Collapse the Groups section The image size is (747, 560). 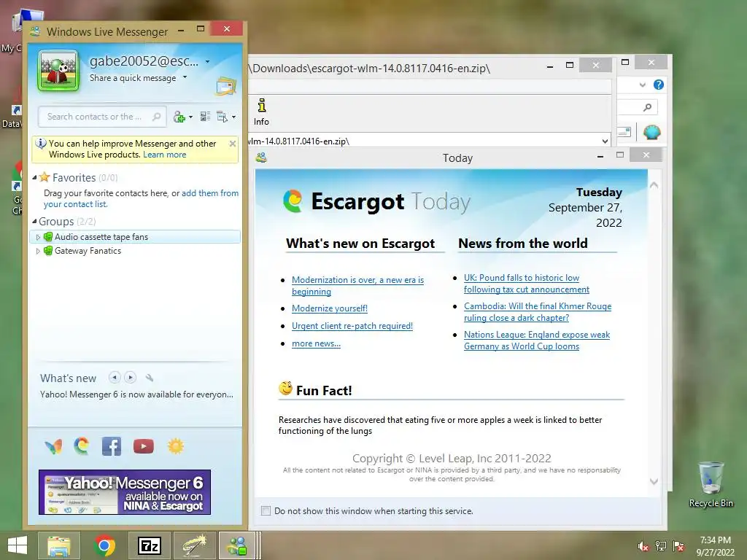coord(34,222)
